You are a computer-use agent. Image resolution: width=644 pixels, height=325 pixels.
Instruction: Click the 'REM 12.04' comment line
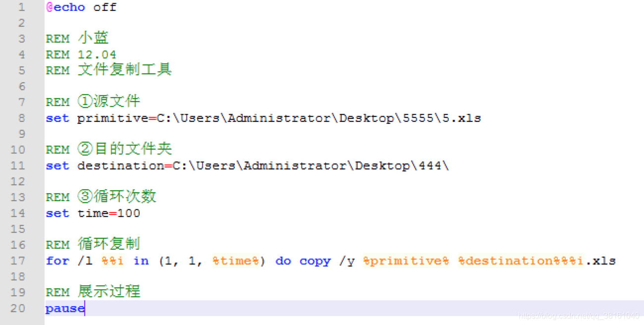click(x=81, y=55)
